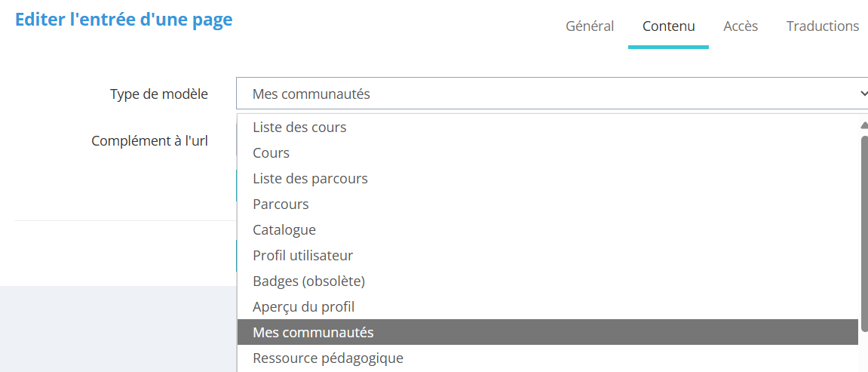Select 'Catalogue' as model type
The width and height of the screenshot is (868, 372).
coord(284,230)
